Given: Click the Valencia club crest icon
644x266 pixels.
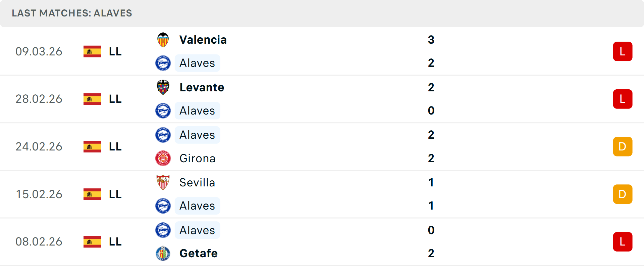Looking at the screenshot, I should click(x=163, y=40).
